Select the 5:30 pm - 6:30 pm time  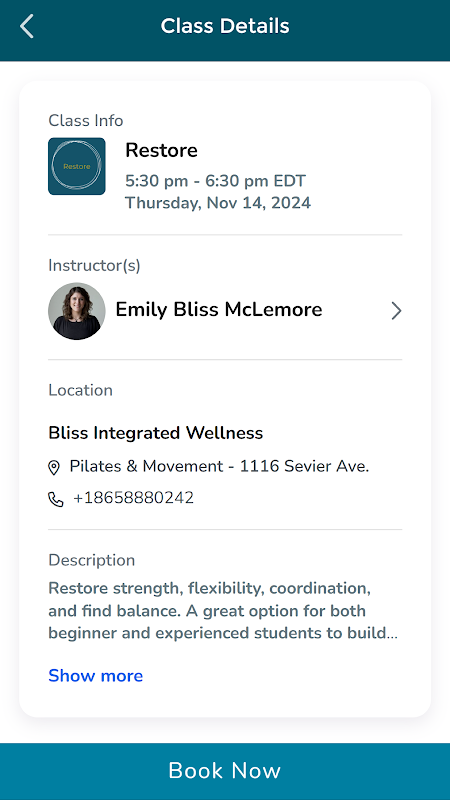pos(215,181)
